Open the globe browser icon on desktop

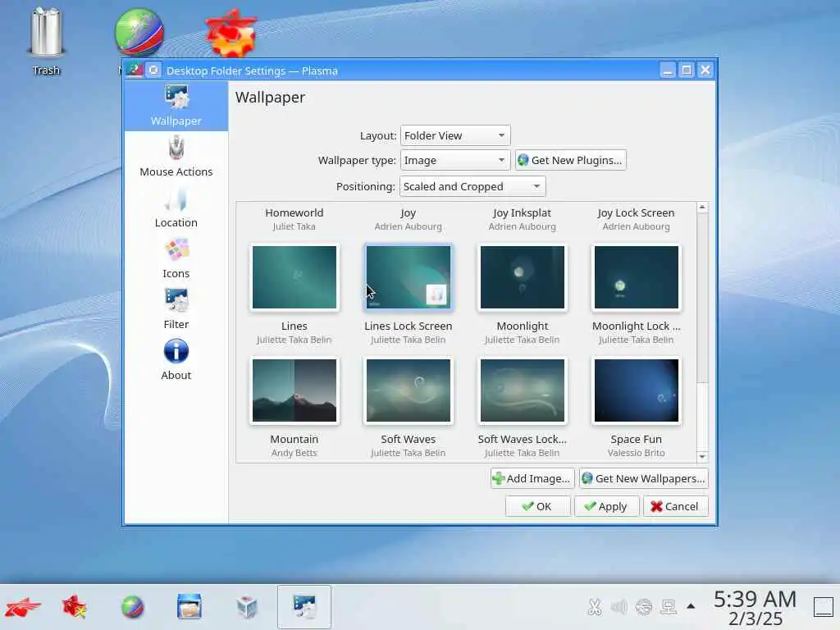[139, 33]
